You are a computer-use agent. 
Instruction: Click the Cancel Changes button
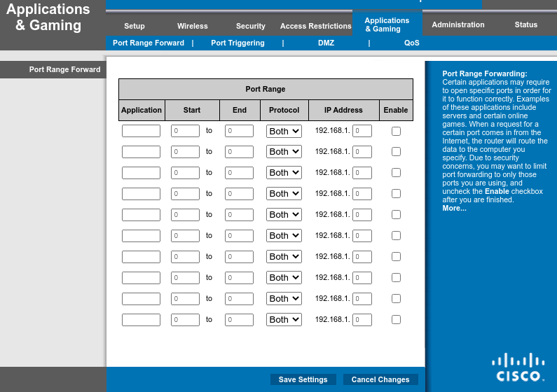[380, 379]
